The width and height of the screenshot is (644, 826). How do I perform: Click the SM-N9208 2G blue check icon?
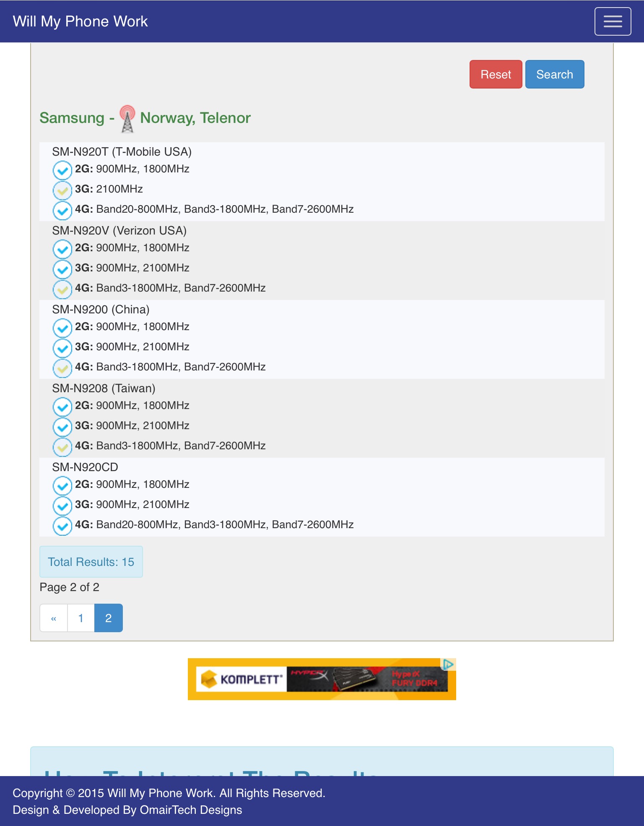[62, 406]
